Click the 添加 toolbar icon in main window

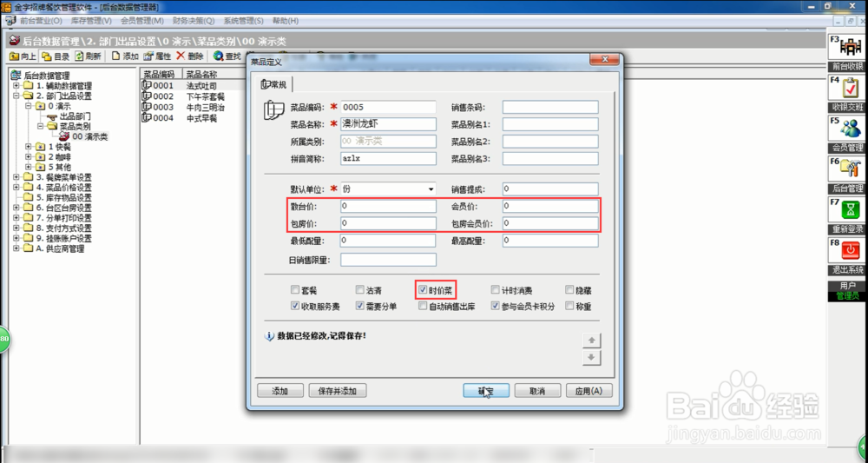125,56
